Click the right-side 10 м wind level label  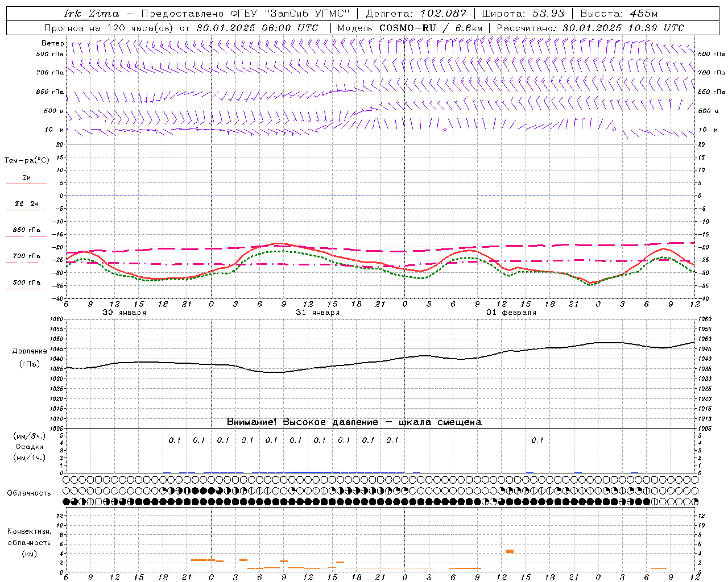pyautogui.click(x=708, y=130)
